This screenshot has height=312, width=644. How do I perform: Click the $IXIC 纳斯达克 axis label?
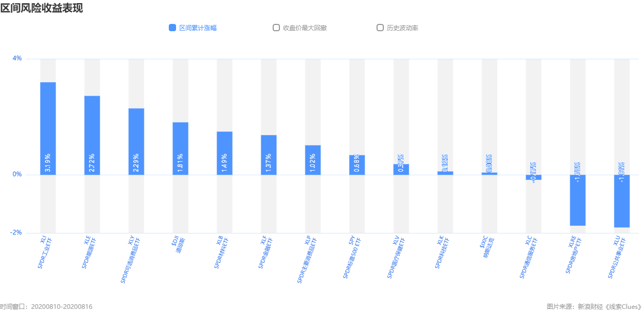pos(487,247)
